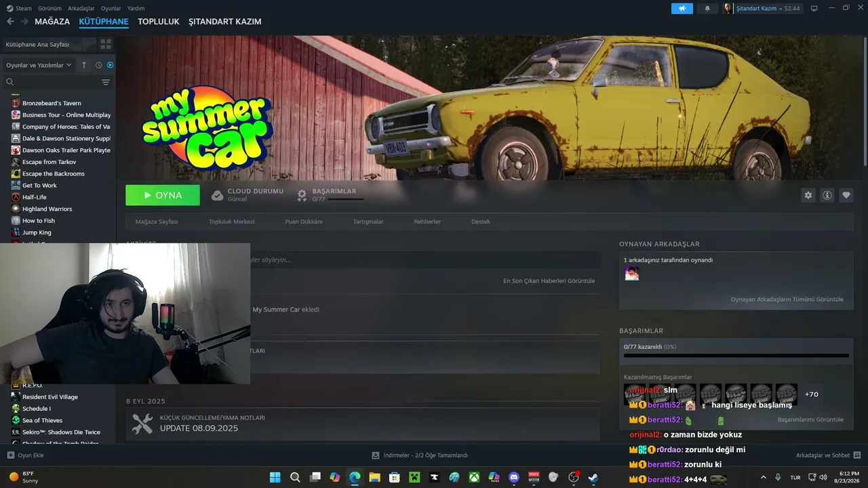Open the Şitandart Kazım account dropdown
Viewport: 868px width, 488px height.
(x=763, y=8)
